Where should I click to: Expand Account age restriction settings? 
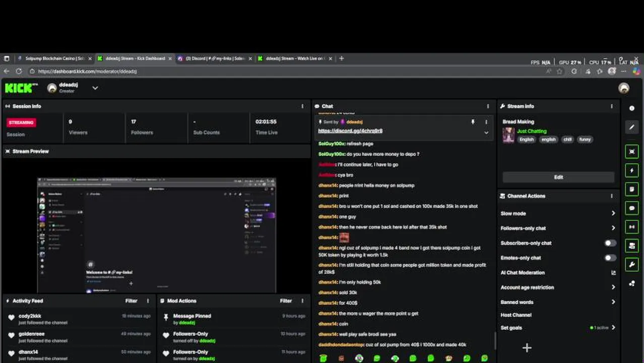pos(613,287)
